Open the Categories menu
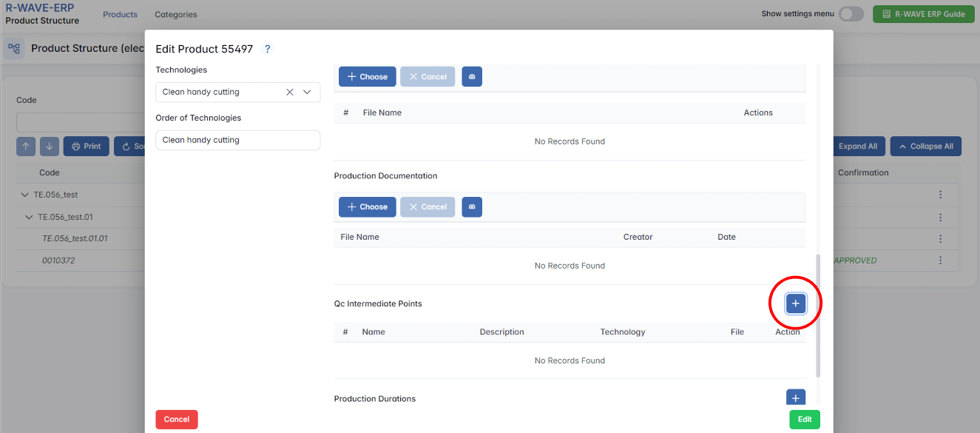The height and width of the screenshot is (433, 980). [175, 15]
